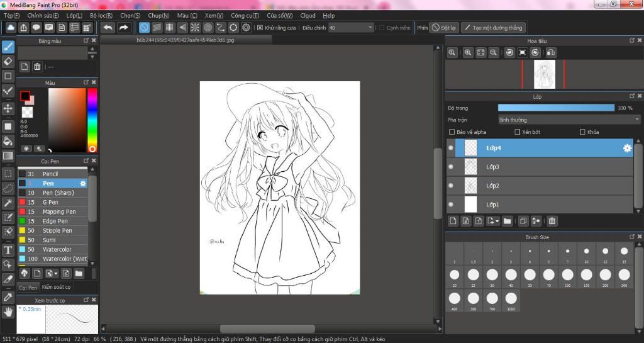Select the Eraser tool

coord(8,61)
